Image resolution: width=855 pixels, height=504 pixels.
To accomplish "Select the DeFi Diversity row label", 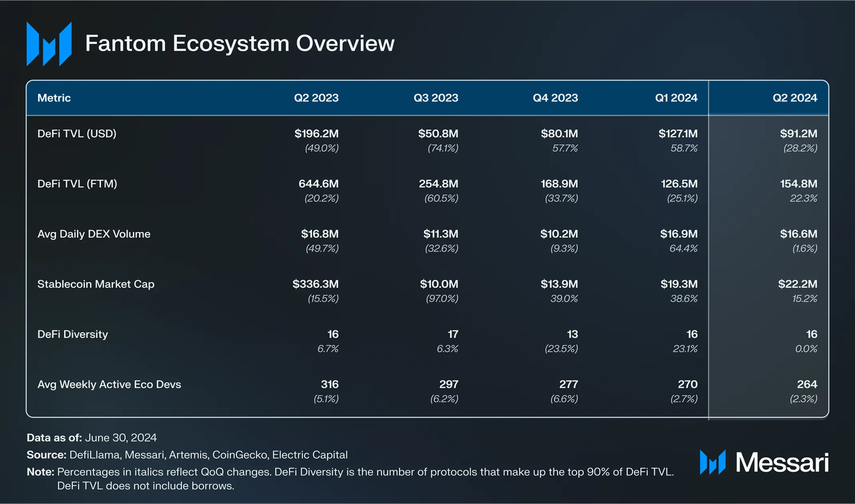I will point(72,334).
